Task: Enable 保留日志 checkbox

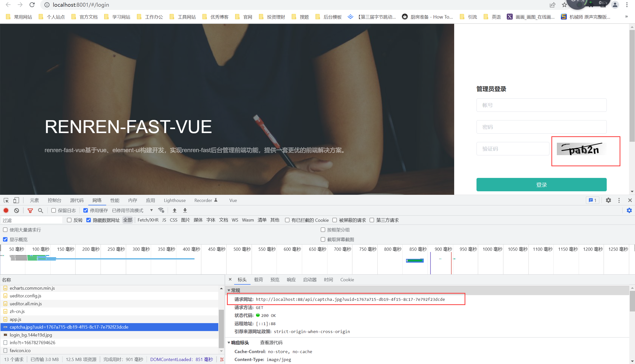Action: point(54,211)
